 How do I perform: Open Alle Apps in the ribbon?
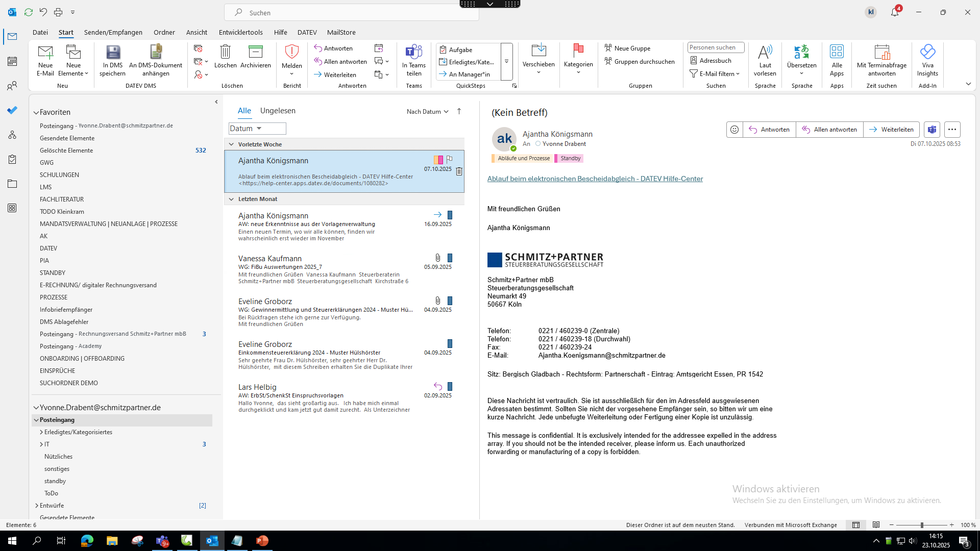[837, 61]
